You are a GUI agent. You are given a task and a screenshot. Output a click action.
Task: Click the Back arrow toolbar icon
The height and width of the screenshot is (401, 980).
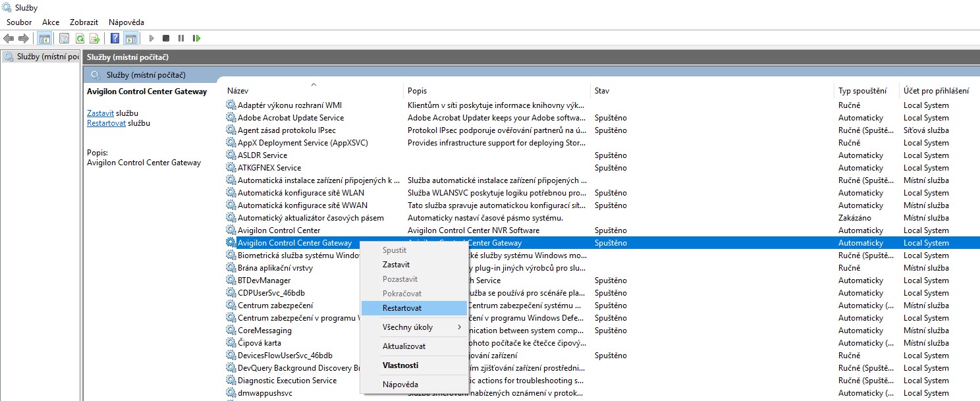[x=9, y=38]
